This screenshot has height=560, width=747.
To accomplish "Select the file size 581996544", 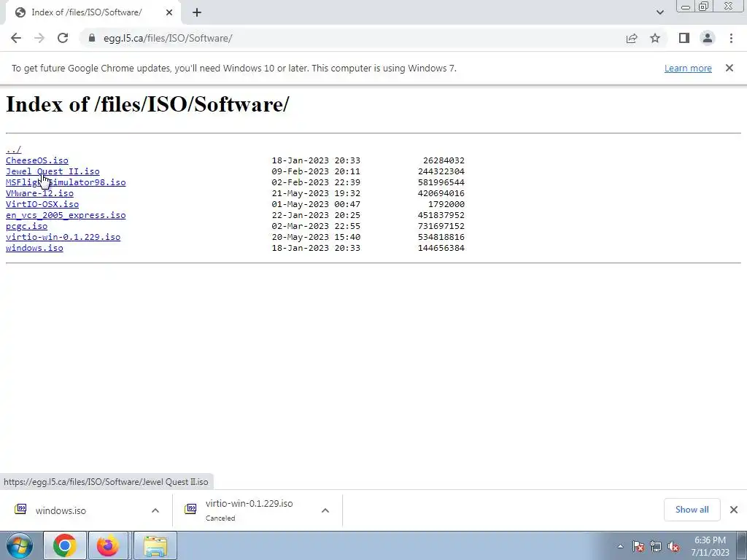I will pyautogui.click(x=441, y=182).
